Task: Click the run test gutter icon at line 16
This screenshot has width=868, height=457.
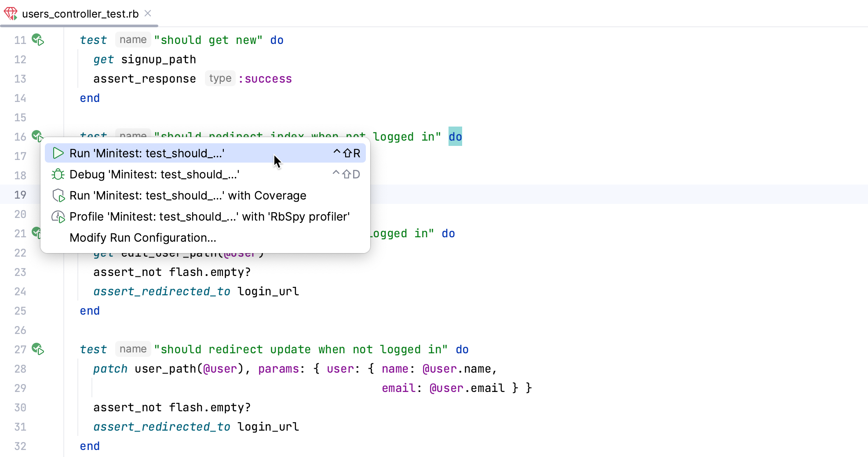Action: point(37,136)
